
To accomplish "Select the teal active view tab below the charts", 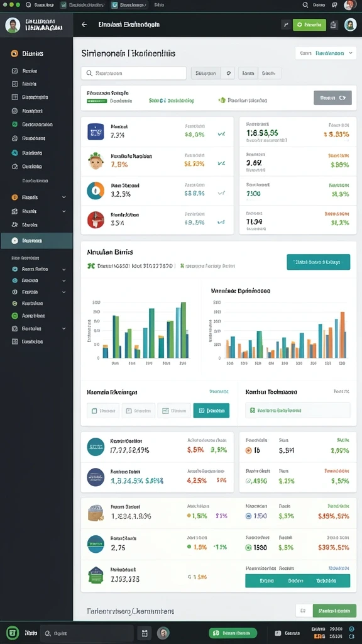I will (211, 410).
